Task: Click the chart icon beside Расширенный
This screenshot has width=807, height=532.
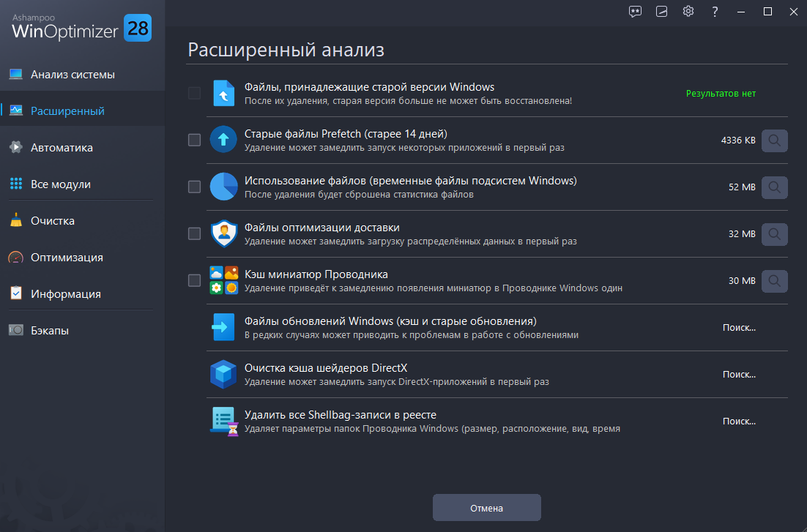Action: coord(16,110)
